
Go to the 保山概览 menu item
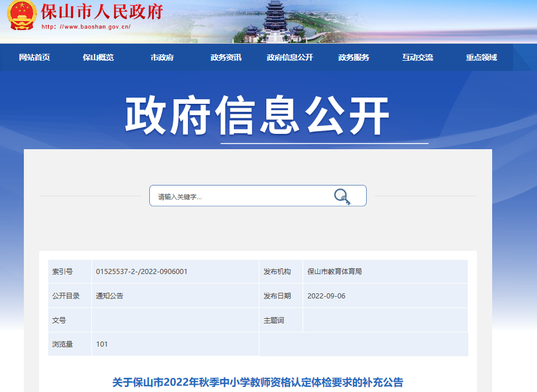pos(98,58)
